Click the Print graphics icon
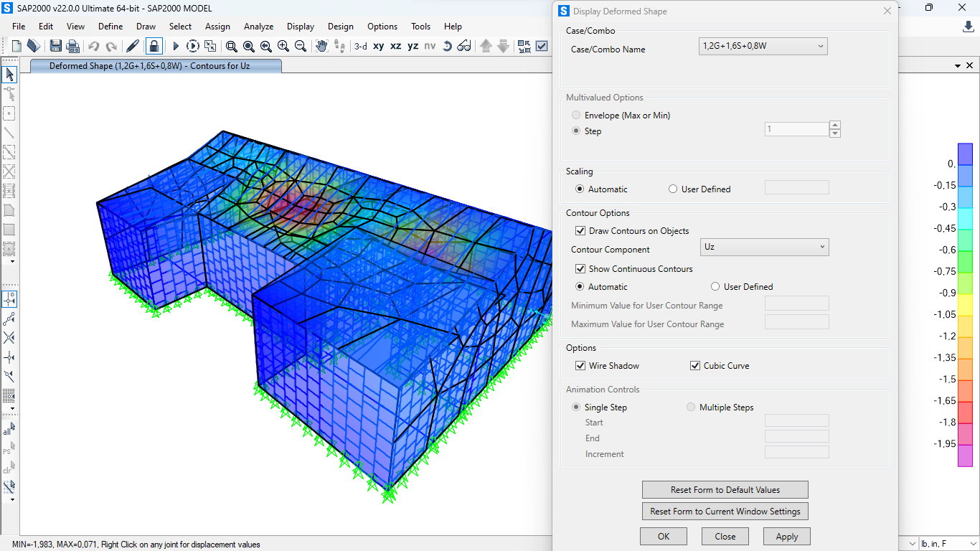The height and width of the screenshot is (551, 980). click(72, 46)
